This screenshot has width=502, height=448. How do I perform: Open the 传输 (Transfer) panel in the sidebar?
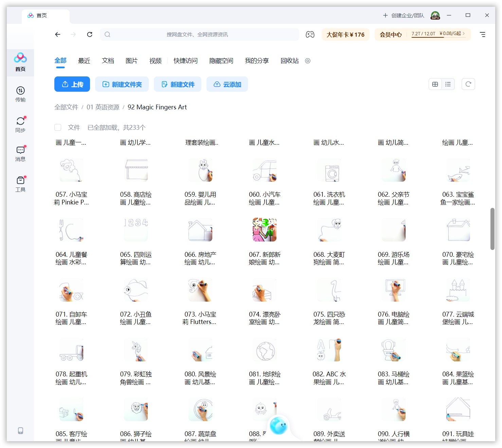coord(21,94)
